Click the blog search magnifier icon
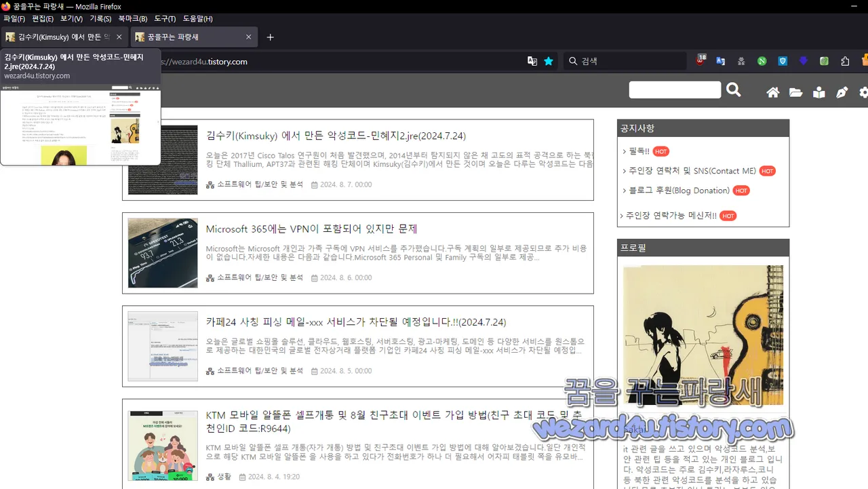 tap(733, 90)
